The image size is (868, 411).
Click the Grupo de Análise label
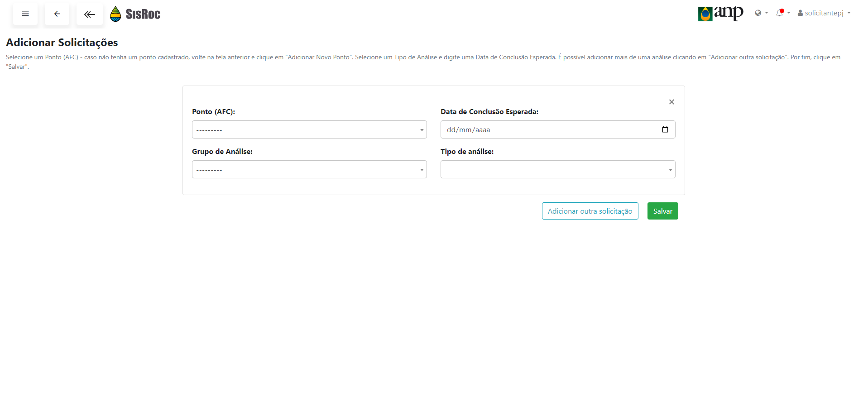[222, 152]
